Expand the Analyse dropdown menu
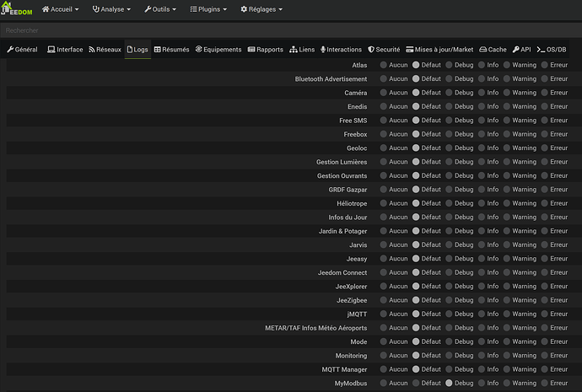The width and height of the screenshot is (582, 392). pos(111,9)
